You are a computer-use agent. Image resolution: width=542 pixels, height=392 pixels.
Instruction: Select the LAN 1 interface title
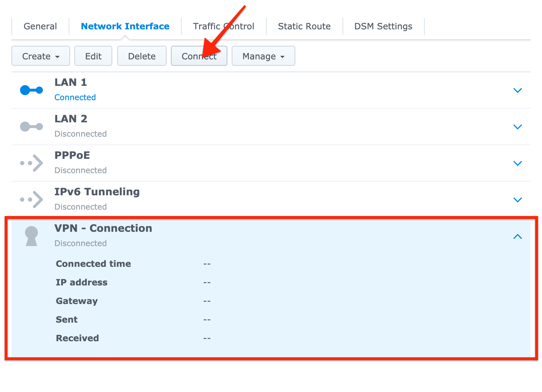point(71,82)
